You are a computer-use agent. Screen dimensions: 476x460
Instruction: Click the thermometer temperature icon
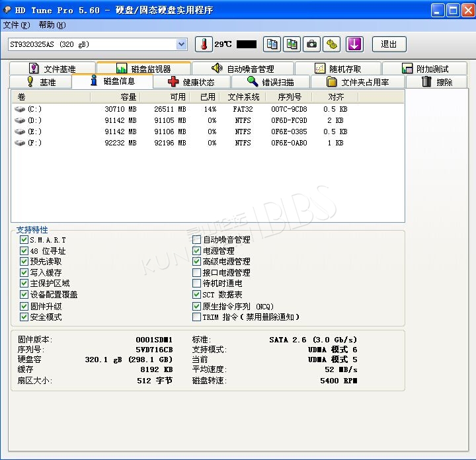pyautogui.click(x=204, y=44)
